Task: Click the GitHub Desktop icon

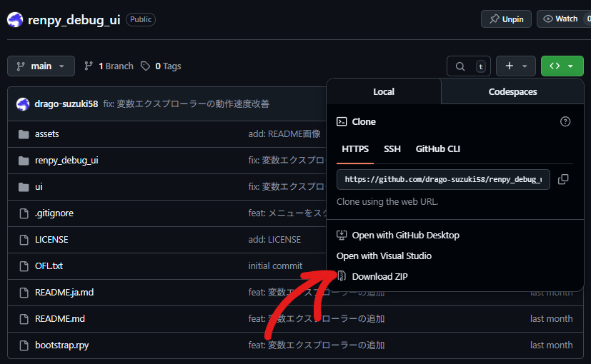Action: click(x=342, y=235)
